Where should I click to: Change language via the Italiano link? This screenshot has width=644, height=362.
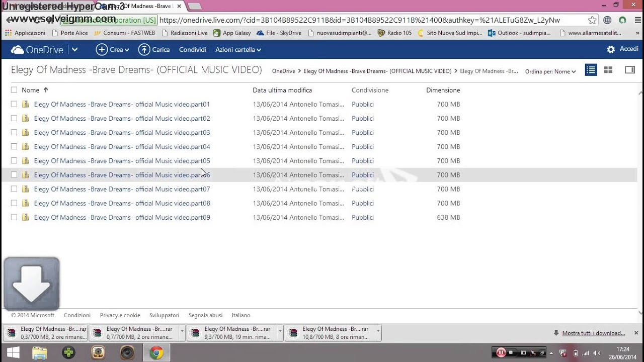pos(241,315)
